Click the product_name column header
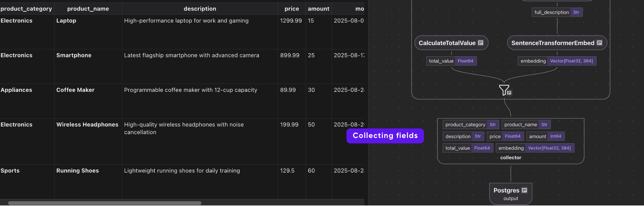Screen dimensions: 644x206 click(88, 9)
